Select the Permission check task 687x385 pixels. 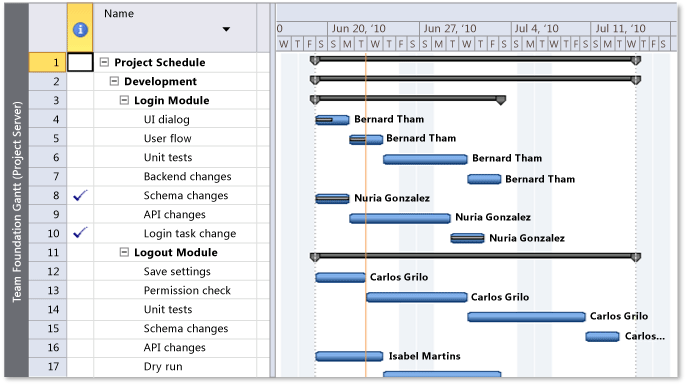click(x=187, y=290)
